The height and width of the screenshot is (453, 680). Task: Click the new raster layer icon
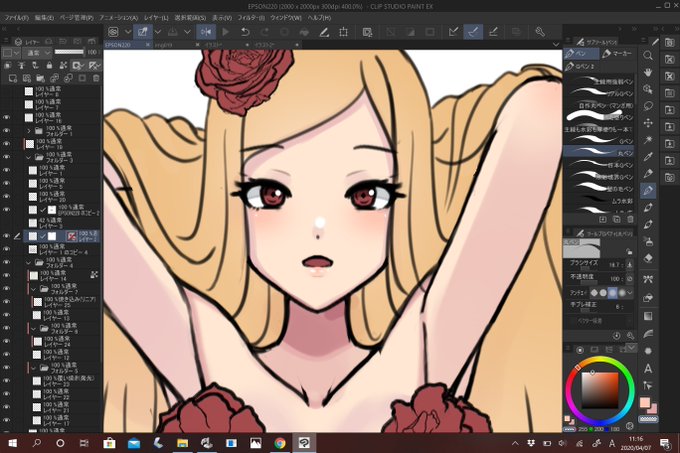point(13,78)
